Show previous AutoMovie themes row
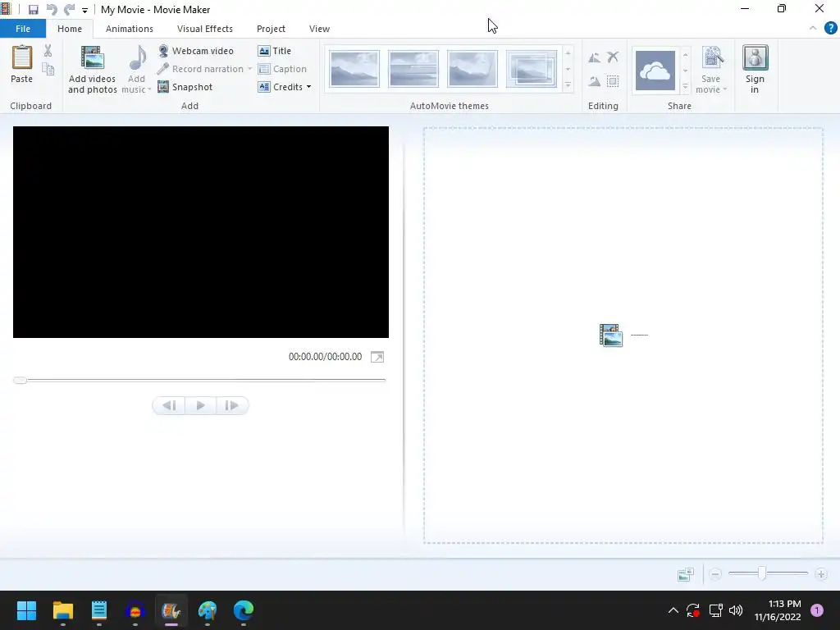Viewport: 840px width, 630px height. (568, 53)
